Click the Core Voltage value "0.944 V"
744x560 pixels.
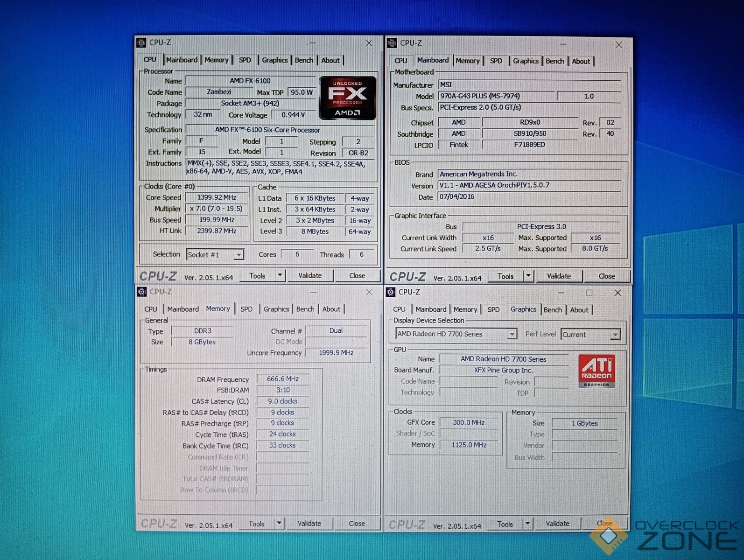click(293, 115)
